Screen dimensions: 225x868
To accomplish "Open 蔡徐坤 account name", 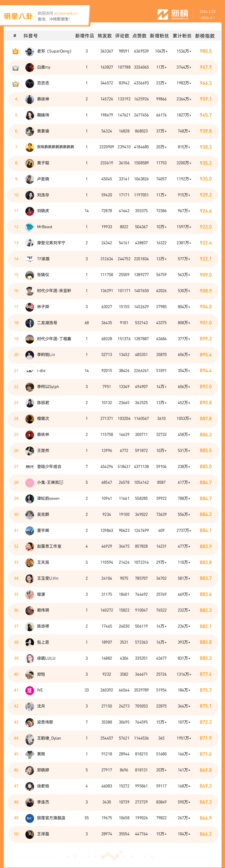I will [43, 99].
